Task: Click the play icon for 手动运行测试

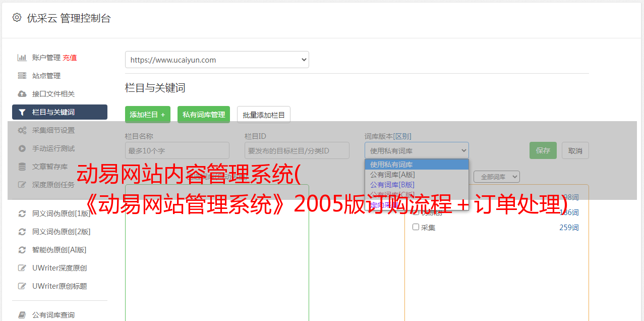Action: pos(22,148)
